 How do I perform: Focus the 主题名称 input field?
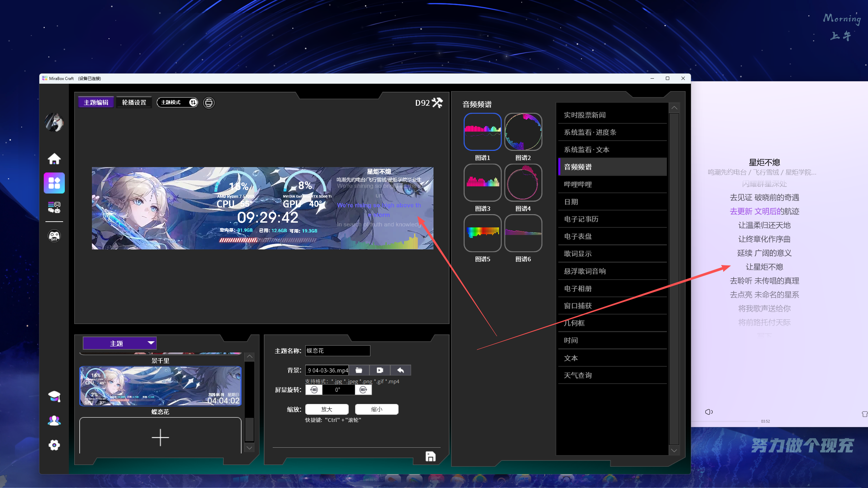337,351
